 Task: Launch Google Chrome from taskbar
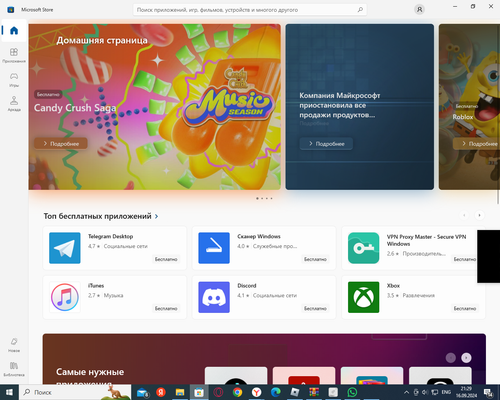click(x=237, y=392)
